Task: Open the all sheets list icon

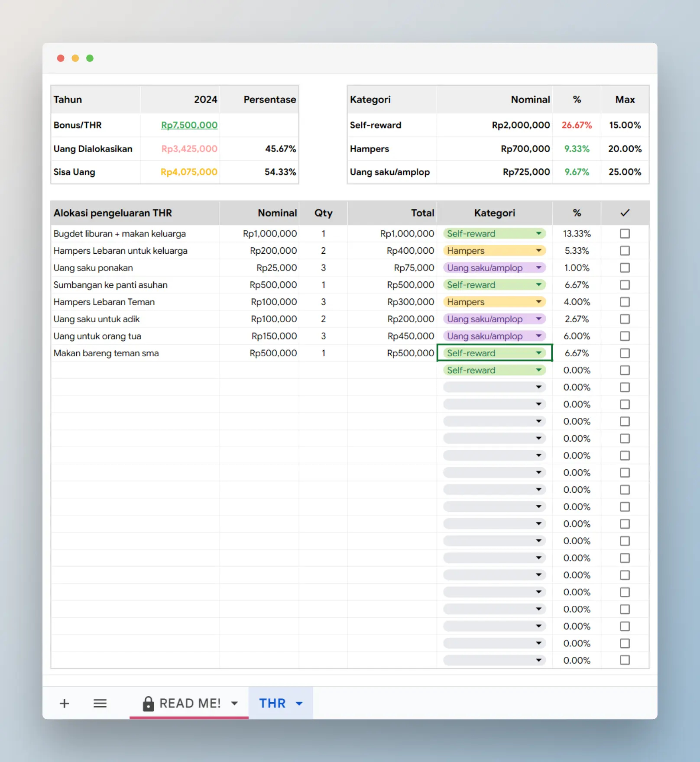Action: (x=100, y=704)
